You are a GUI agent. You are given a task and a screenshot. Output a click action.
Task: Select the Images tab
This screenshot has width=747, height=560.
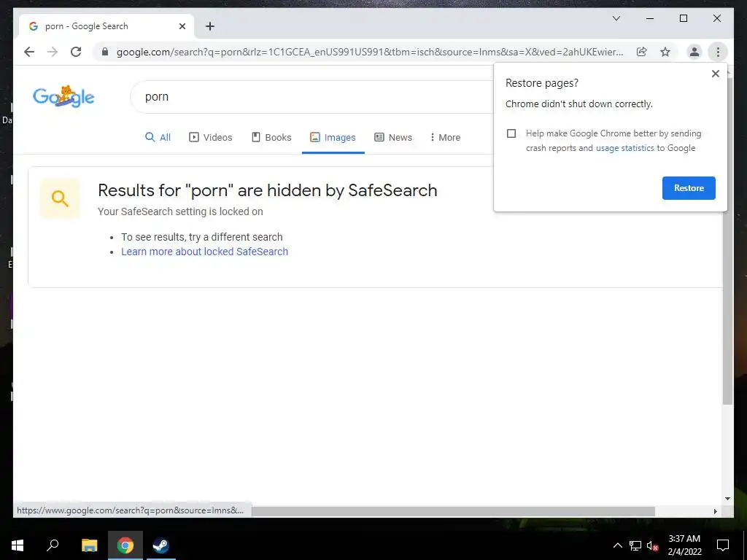[x=333, y=137]
